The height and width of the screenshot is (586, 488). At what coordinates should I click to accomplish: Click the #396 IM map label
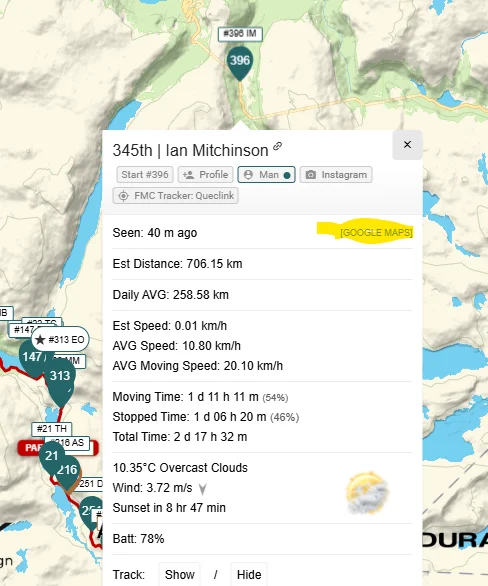(x=240, y=34)
